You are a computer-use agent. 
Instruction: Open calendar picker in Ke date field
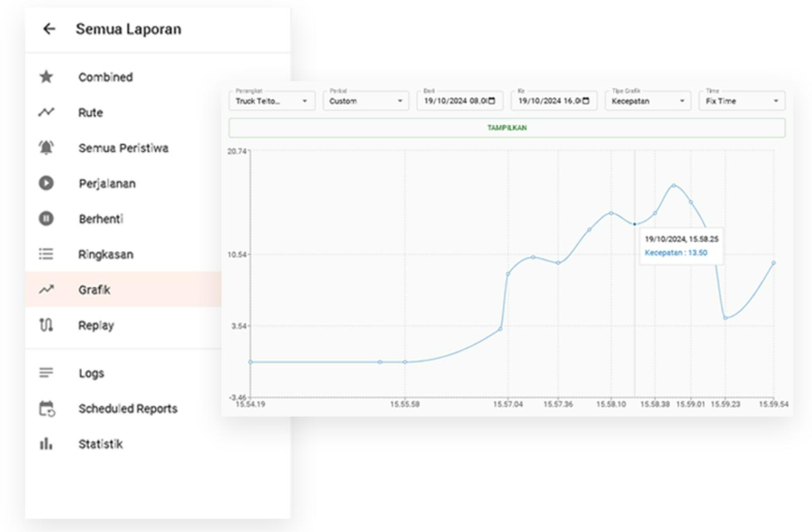click(x=586, y=101)
